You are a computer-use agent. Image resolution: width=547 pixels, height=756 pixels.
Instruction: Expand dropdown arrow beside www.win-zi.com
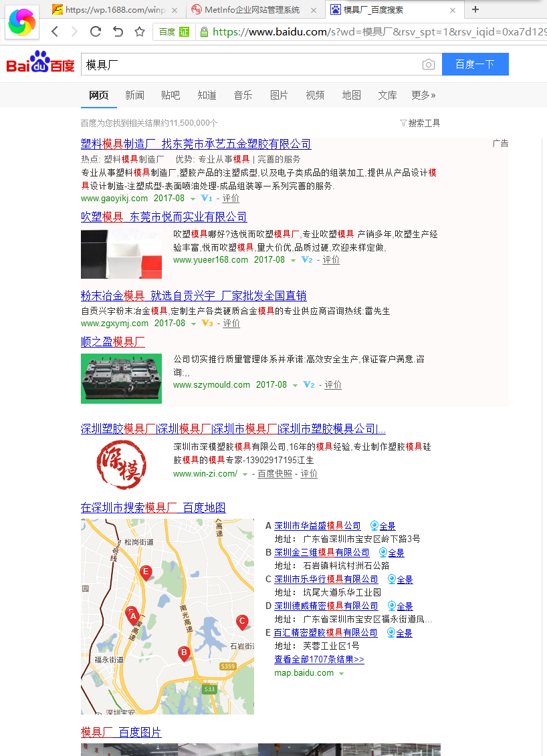[245, 475]
